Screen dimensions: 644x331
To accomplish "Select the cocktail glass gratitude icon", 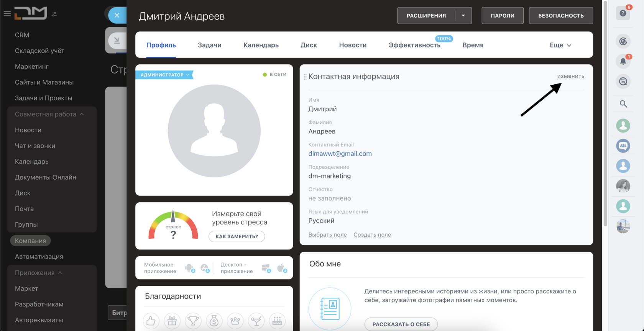I will coord(256,321).
